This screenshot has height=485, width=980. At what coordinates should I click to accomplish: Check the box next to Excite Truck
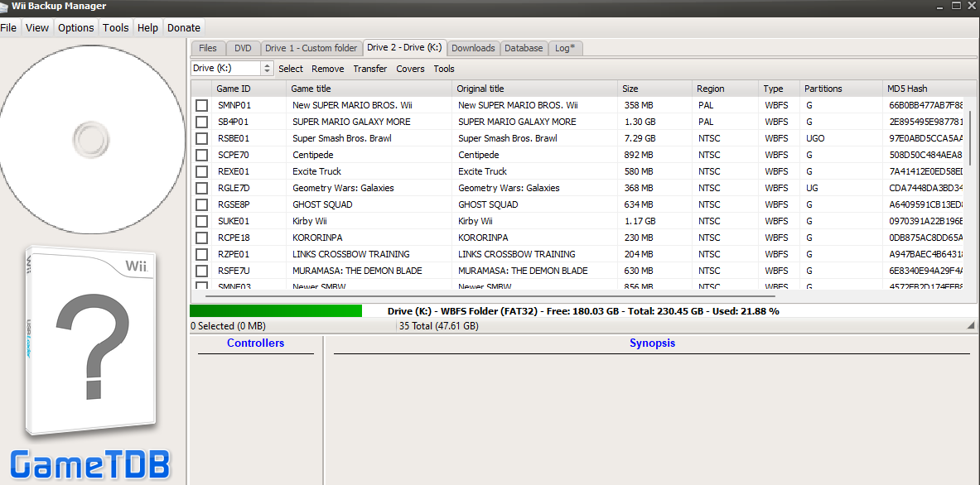(201, 171)
